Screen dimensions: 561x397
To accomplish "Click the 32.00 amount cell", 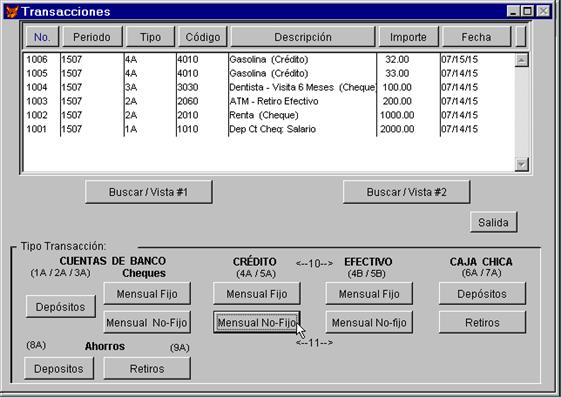I will coord(397,59).
